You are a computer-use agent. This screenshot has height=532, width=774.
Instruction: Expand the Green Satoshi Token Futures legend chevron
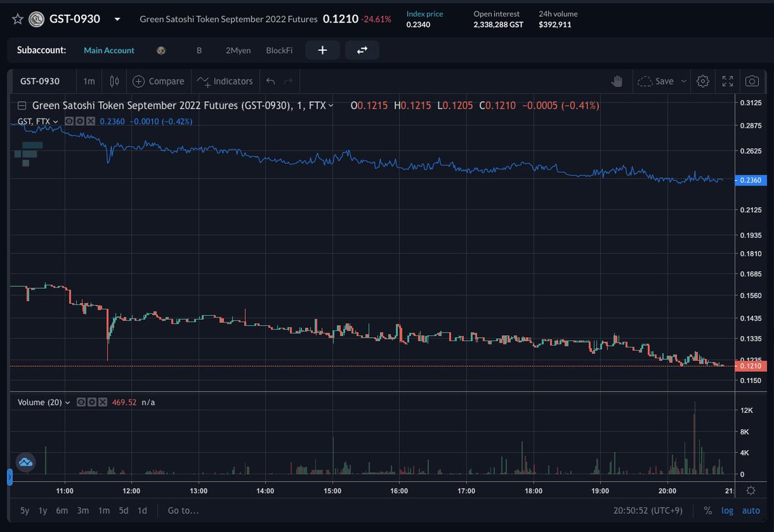[x=331, y=105]
